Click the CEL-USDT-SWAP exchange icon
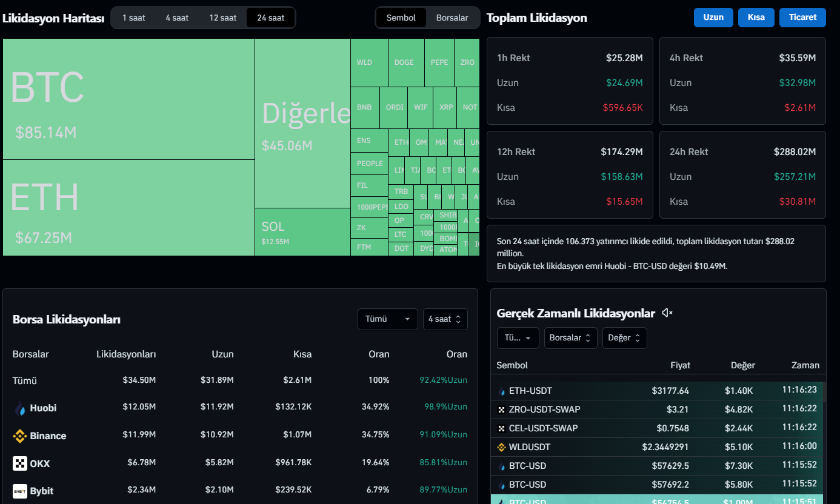 point(501,428)
